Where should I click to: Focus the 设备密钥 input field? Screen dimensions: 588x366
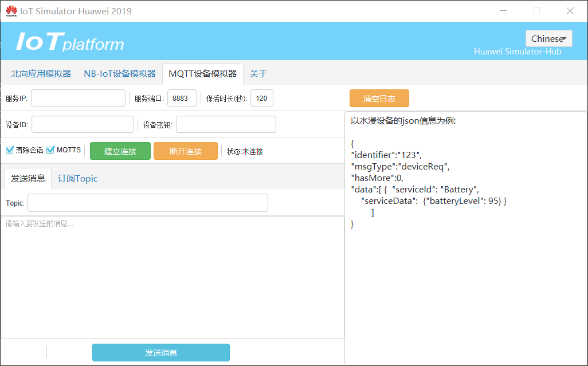click(226, 124)
